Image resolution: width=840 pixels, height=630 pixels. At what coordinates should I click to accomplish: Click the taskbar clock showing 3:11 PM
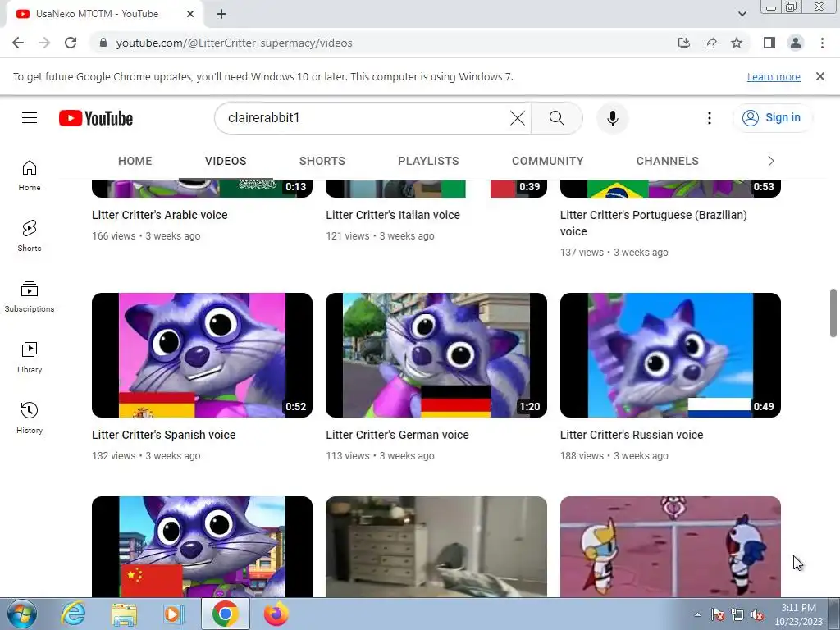(798, 614)
